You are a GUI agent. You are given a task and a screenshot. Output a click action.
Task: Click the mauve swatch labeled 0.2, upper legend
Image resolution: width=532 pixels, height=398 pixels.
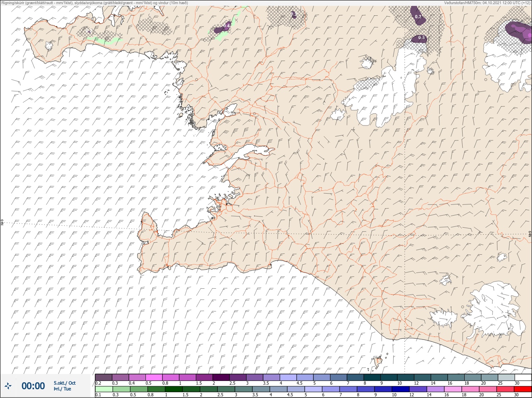pos(103,377)
